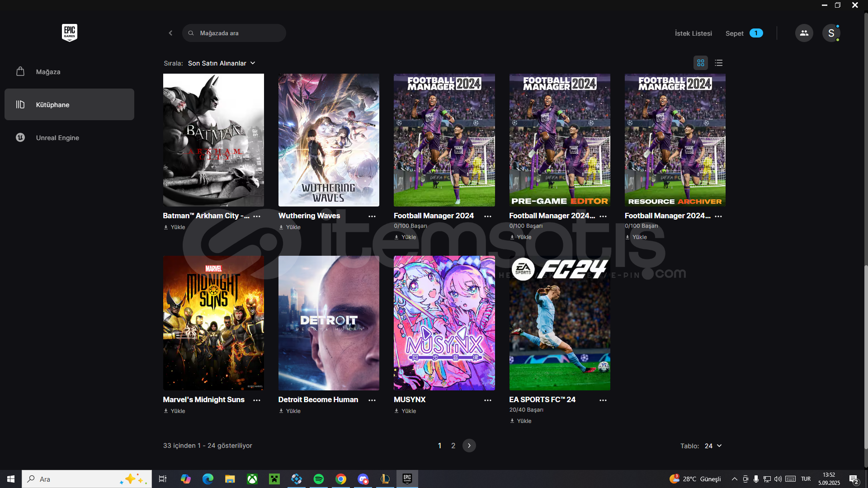Image resolution: width=868 pixels, height=488 pixels.
Task: Click the EA SPORTS FC 24 title
Action: 542,399
